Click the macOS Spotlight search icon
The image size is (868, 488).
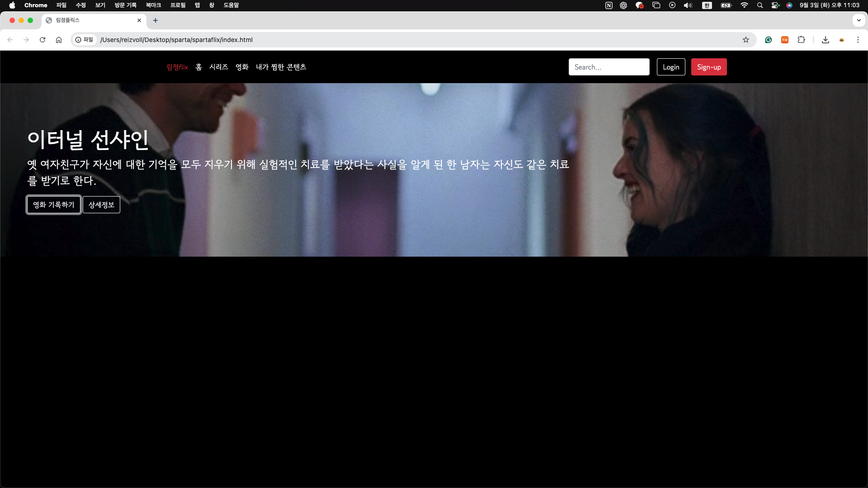point(760,5)
